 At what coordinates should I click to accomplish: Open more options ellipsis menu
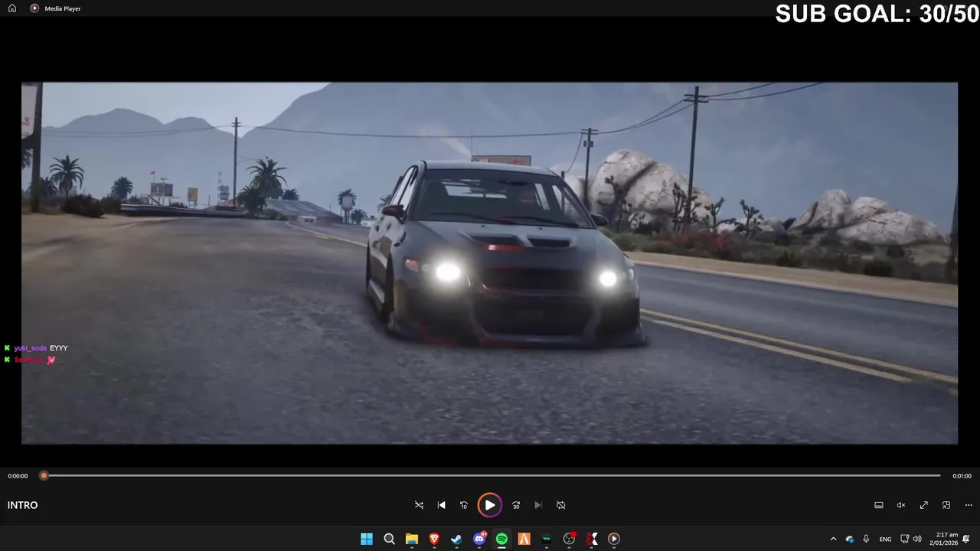pyautogui.click(x=969, y=505)
